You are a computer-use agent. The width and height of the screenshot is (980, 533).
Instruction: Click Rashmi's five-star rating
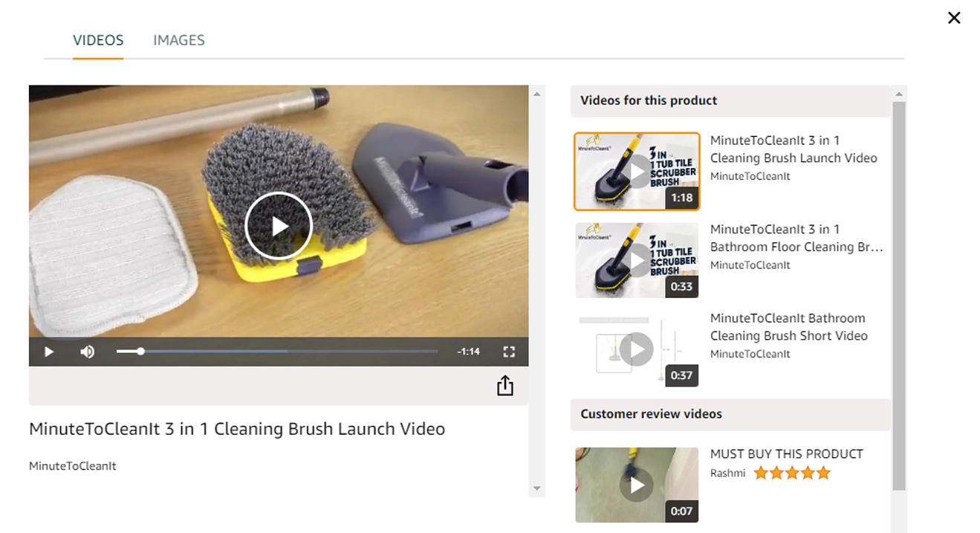point(792,473)
